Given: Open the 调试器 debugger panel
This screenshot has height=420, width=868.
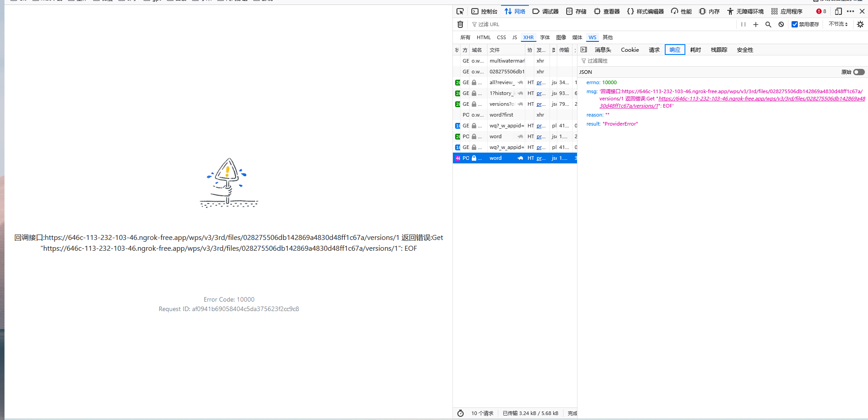Looking at the screenshot, I should click(x=546, y=11).
